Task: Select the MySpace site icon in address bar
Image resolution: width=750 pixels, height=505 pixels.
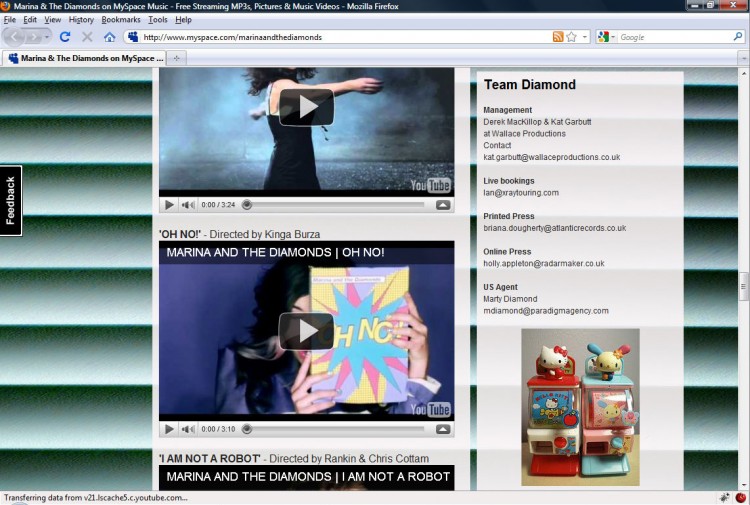Action: (133, 37)
